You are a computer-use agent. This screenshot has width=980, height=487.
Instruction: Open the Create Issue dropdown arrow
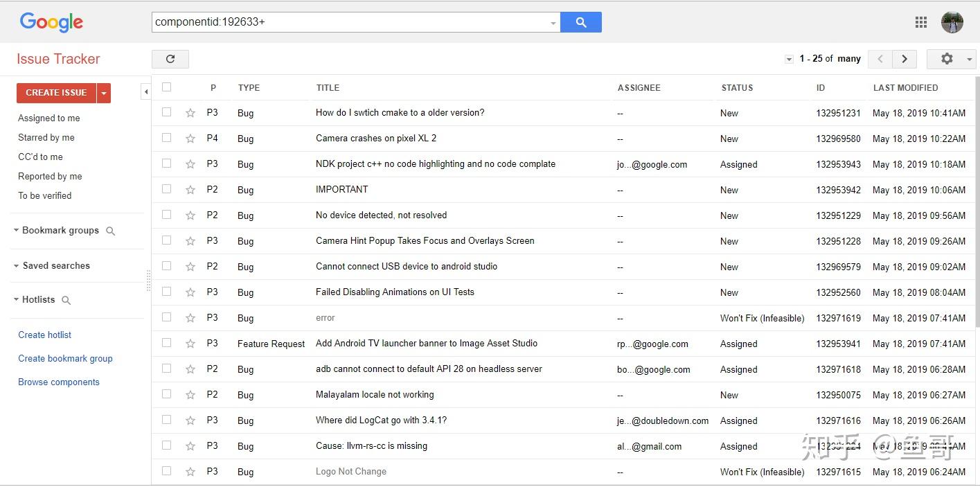pos(104,93)
